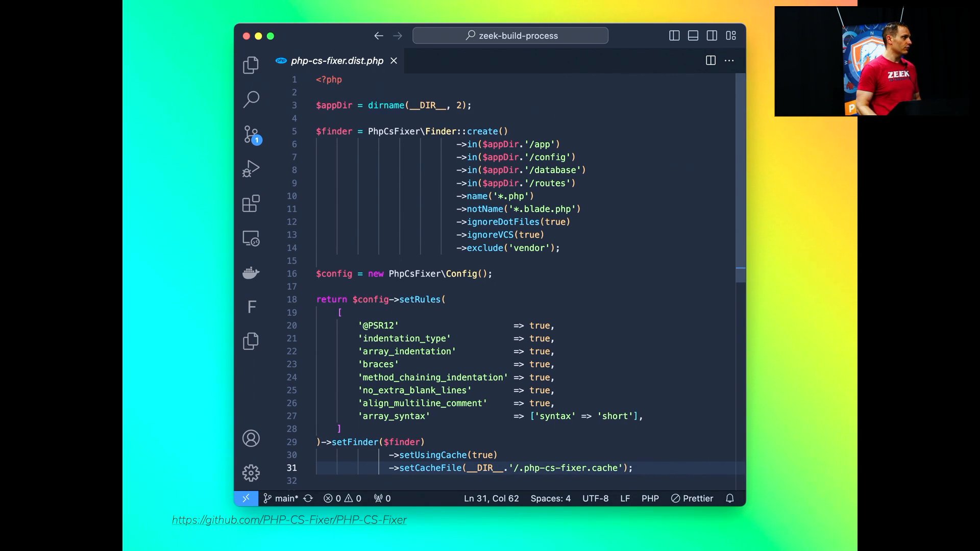The width and height of the screenshot is (980, 551).
Task: Select the php-cs-fixer.dist.php tab
Action: pos(337,61)
